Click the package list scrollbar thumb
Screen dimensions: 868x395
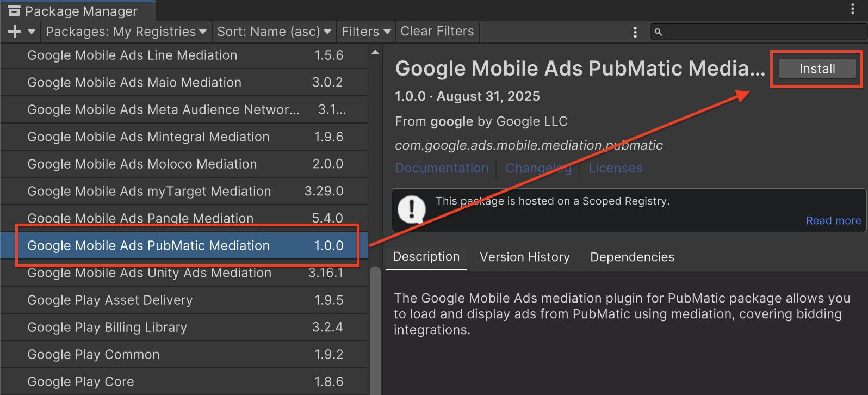(375, 326)
